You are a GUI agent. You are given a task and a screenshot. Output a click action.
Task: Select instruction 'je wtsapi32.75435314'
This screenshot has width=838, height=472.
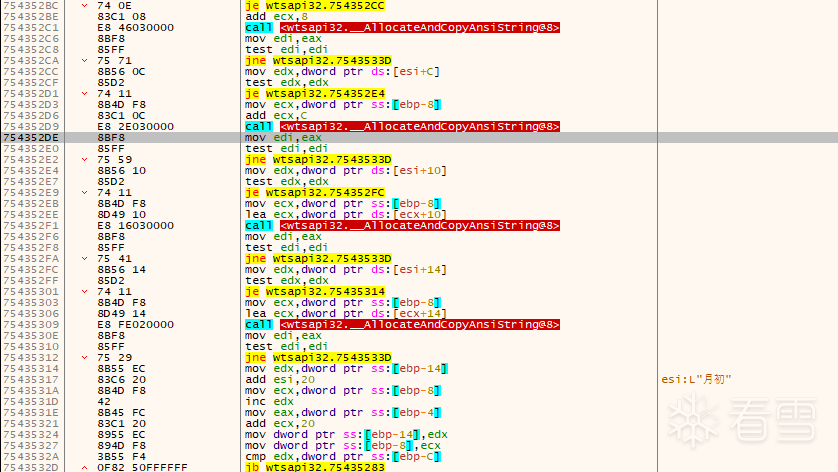click(315, 292)
